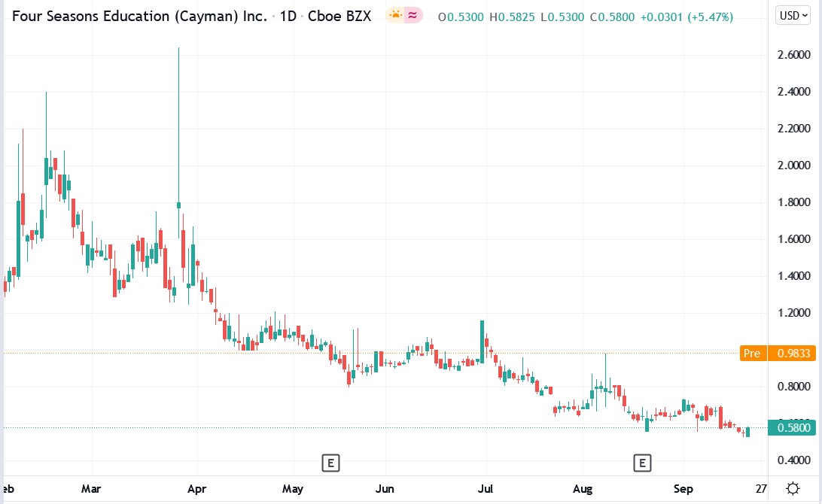Viewport: 822px width, 504px height.
Task: Open the Four Seasons Education symbol title
Action: pyautogui.click(x=139, y=15)
